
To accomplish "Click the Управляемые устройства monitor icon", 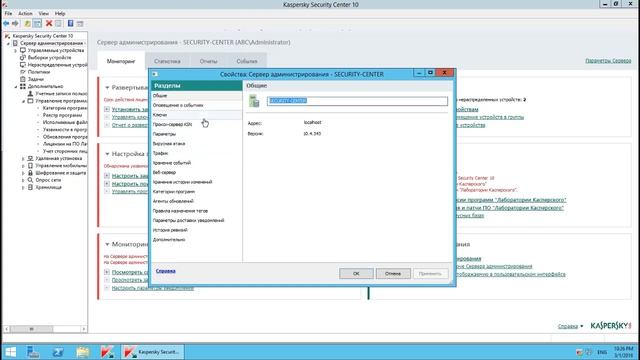I will (23, 50).
